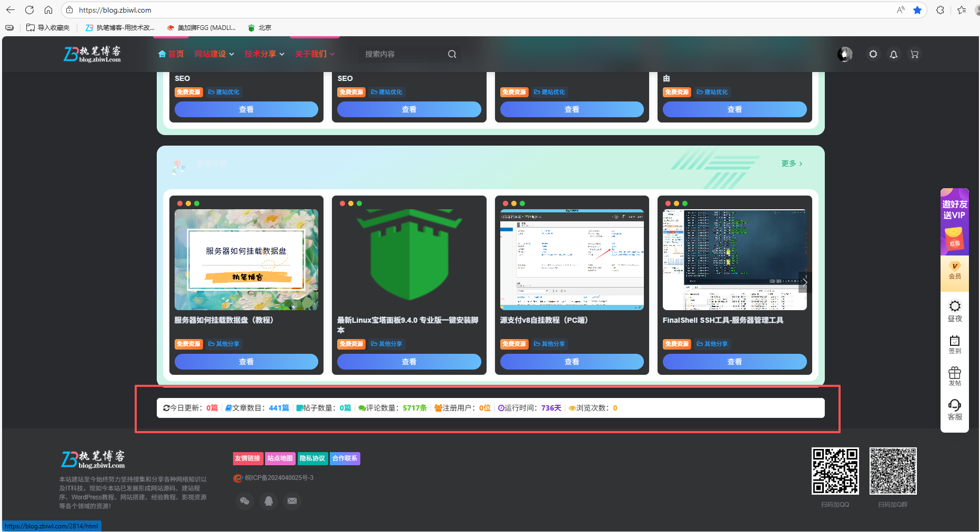Click the 发帖 post sidebar icon
Image resolution: width=980 pixels, height=532 pixels.
pos(954,376)
